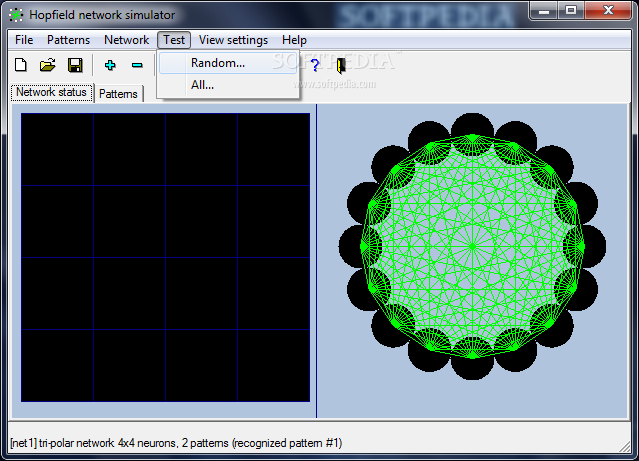Open the View settings menu

pyautogui.click(x=233, y=40)
